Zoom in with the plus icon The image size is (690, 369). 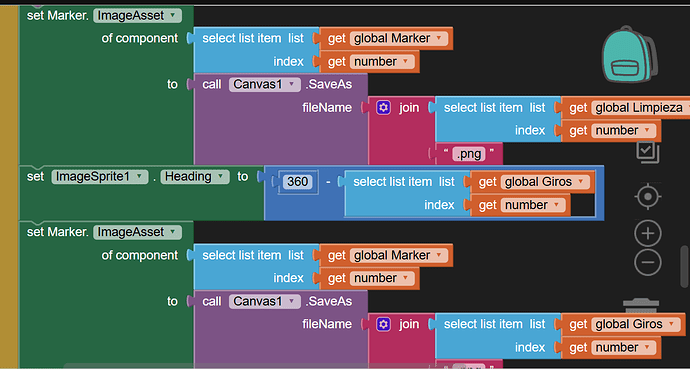(x=648, y=233)
